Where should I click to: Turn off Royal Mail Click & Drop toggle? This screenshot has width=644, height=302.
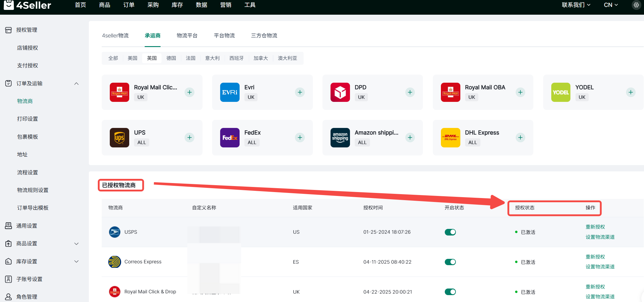click(450, 292)
